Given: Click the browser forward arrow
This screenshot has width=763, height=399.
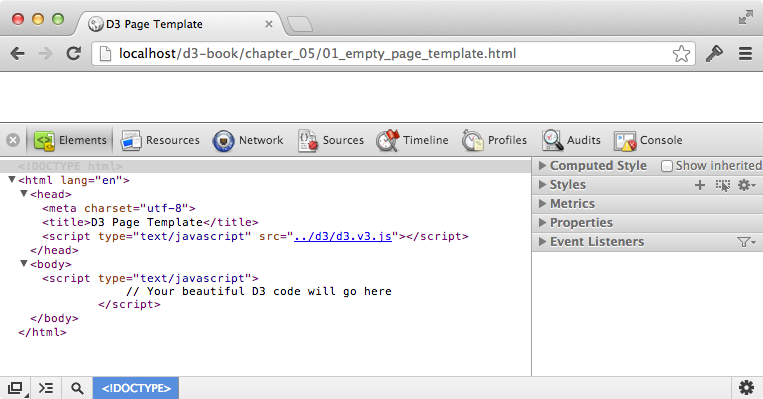Looking at the screenshot, I should (45, 54).
